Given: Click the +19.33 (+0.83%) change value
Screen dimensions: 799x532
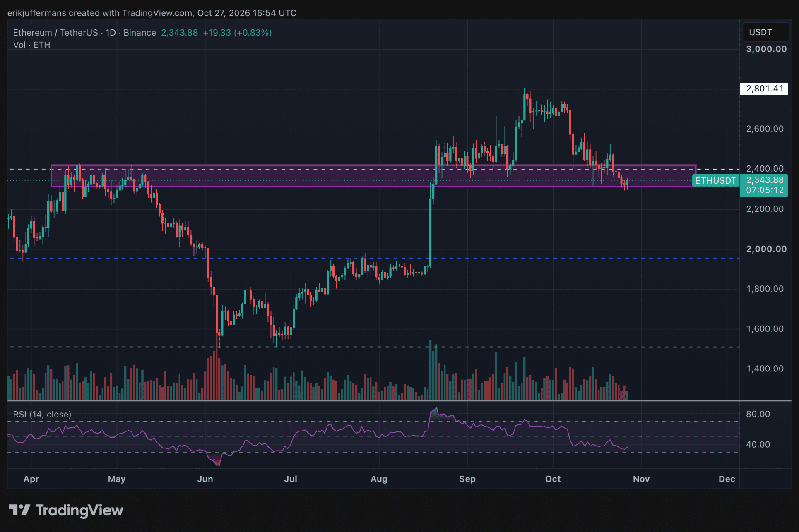Looking at the screenshot, I should 237,33.
